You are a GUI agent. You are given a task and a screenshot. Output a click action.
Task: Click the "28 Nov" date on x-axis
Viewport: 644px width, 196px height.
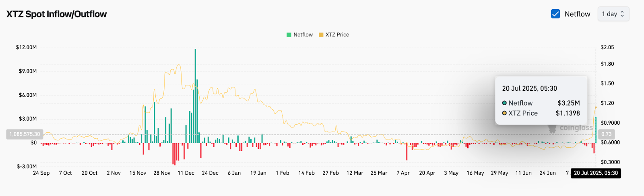pyautogui.click(x=162, y=173)
